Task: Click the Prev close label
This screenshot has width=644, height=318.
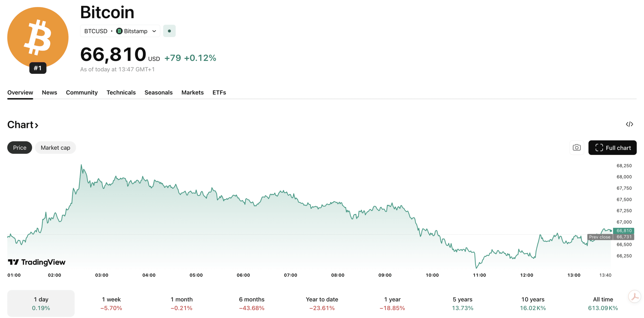Action: 599,237
